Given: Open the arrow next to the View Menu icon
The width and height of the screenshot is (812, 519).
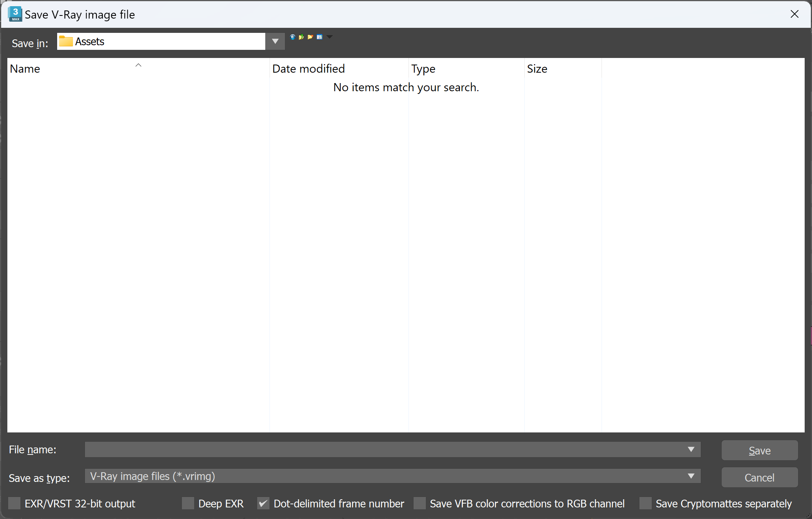Looking at the screenshot, I should coord(329,37).
